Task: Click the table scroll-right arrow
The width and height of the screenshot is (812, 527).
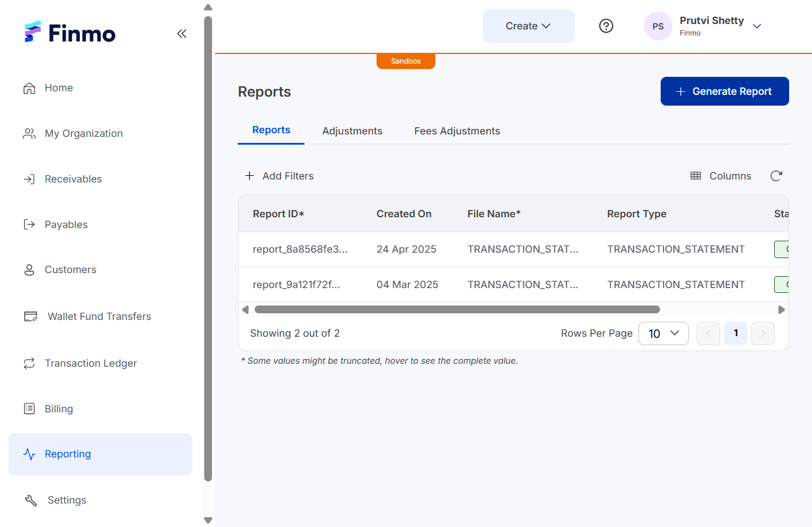Action: [781, 310]
